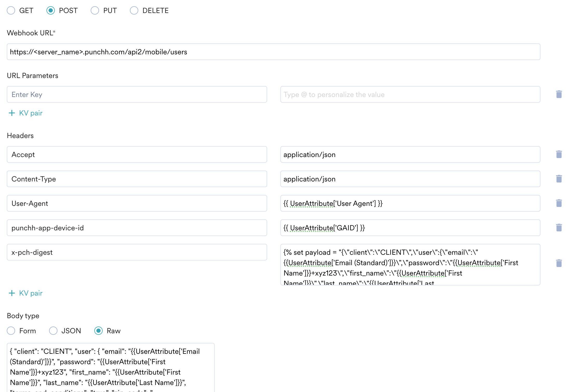The width and height of the screenshot is (567, 392).
Task: Choose the DELETE method option
Action: click(134, 10)
